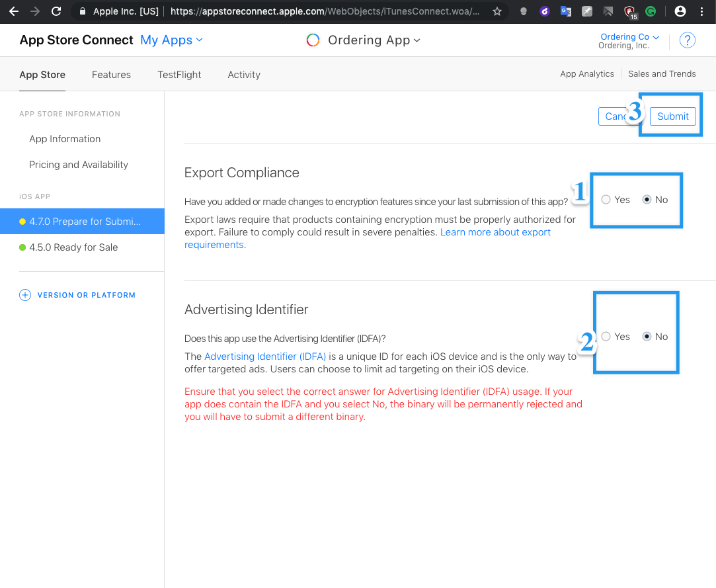Select No for Advertising Identifier
Screen dimensions: 716x588
click(x=647, y=337)
